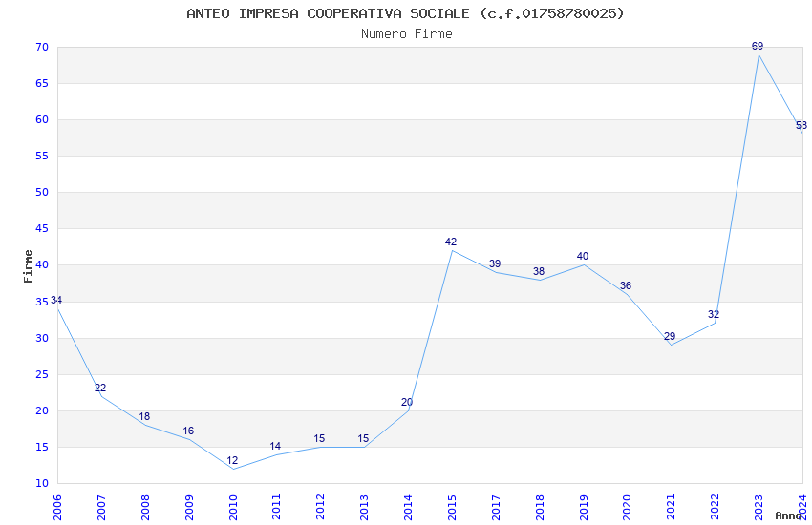Click the x-axis year 2014
The width and height of the screenshot is (812, 525).
click(408, 508)
